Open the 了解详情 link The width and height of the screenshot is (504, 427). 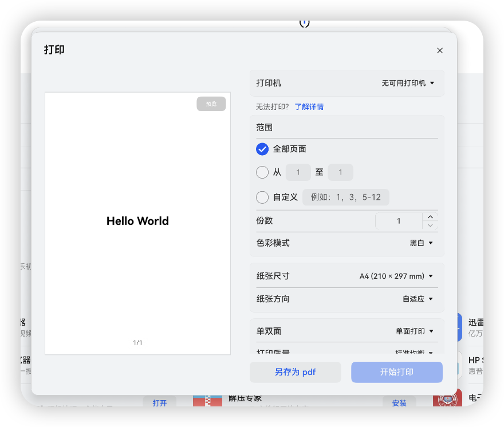[x=309, y=106]
